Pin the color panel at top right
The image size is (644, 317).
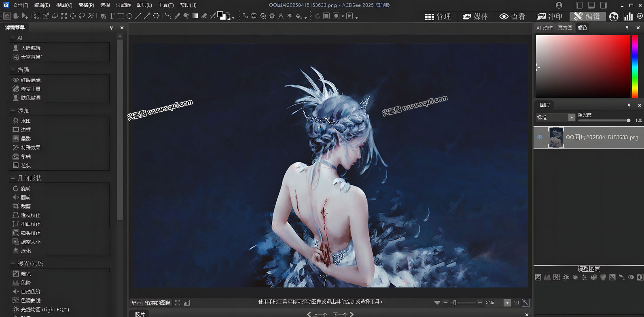pos(627,28)
